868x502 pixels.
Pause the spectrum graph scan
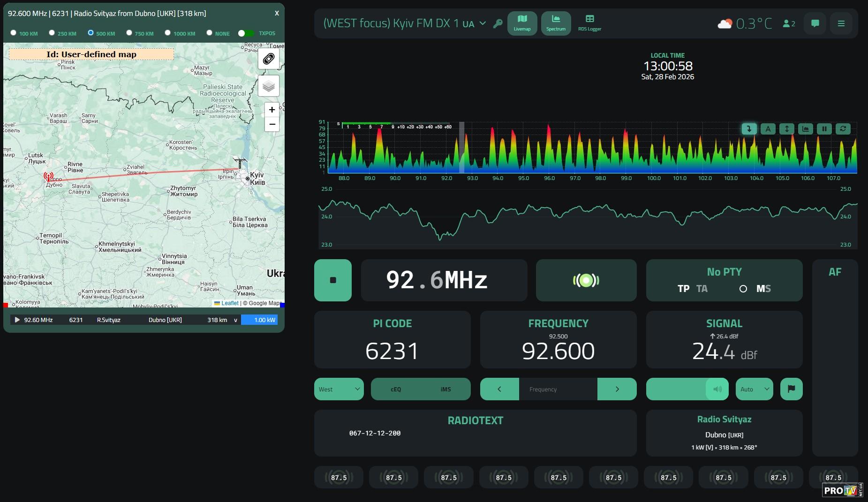[x=824, y=129]
